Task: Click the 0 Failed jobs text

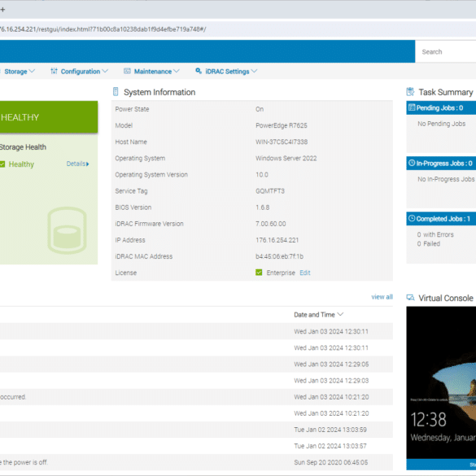Action: pos(429,243)
